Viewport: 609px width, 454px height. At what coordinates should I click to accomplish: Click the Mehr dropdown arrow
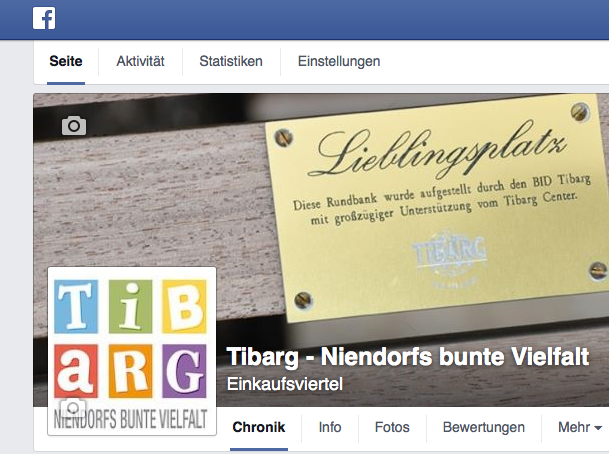[x=598, y=428]
